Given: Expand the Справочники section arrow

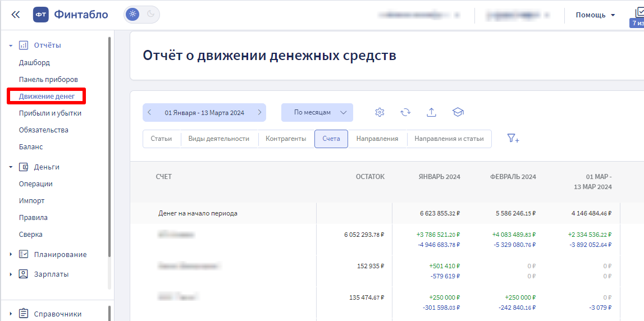Looking at the screenshot, I should pos(11,314).
